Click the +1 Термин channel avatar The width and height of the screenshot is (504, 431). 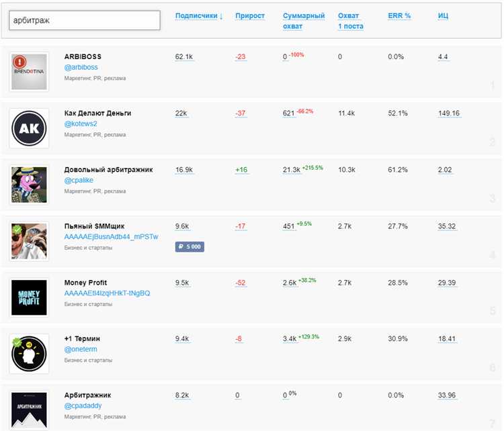pyautogui.click(x=30, y=354)
